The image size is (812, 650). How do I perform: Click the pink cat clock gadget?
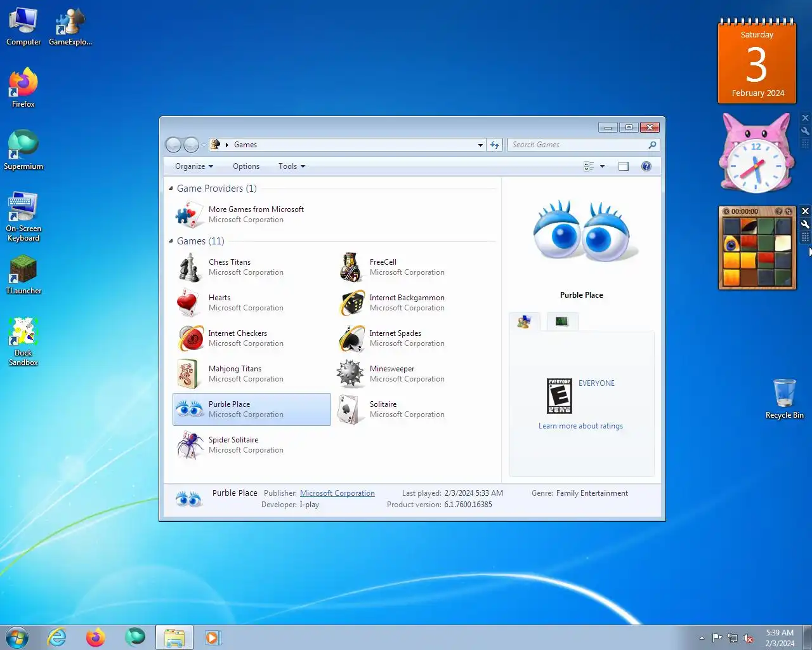coord(756,154)
